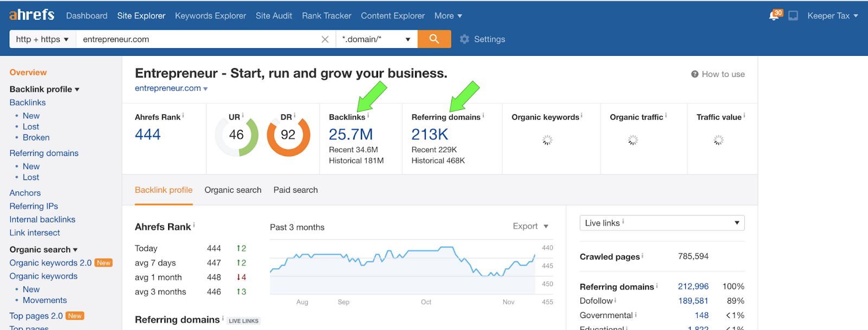This screenshot has height=330, width=868.
Task: Expand the Live links dropdown
Action: tap(662, 223)
